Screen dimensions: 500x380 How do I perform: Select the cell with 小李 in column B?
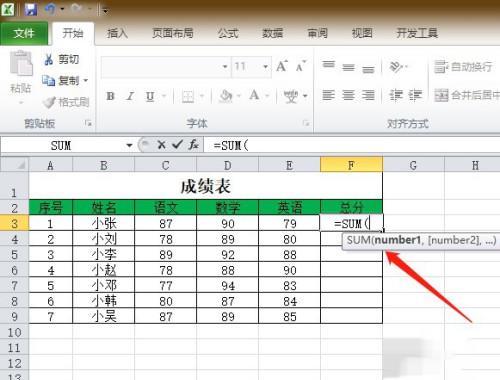tap(104, 255)
